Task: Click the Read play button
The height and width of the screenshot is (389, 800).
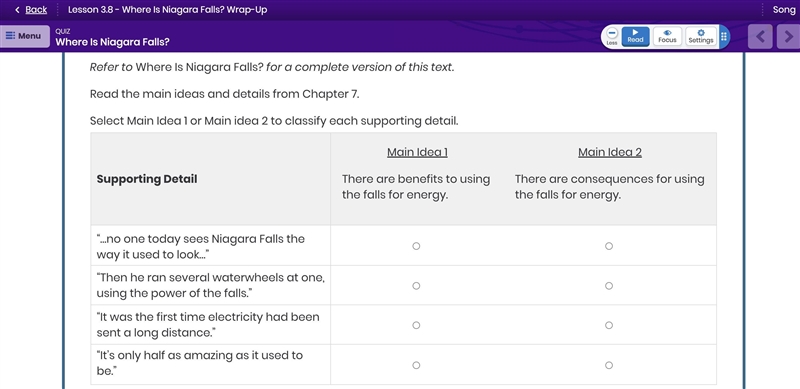Action: (x=635, y=37)
